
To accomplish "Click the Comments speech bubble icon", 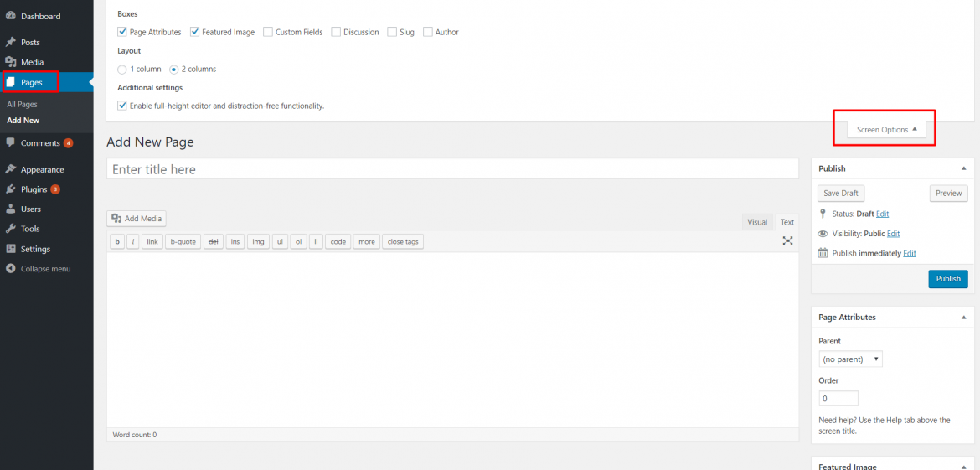I will (x=11, y=143).
